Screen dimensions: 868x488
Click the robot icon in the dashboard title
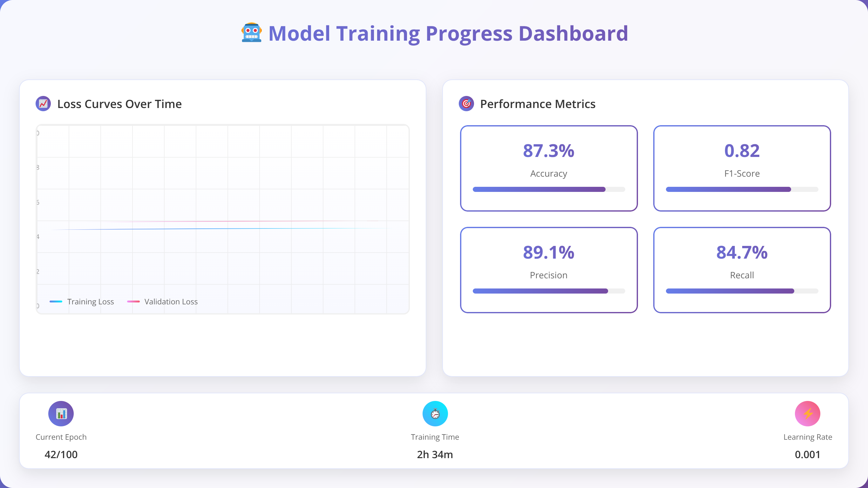point(251,33)
